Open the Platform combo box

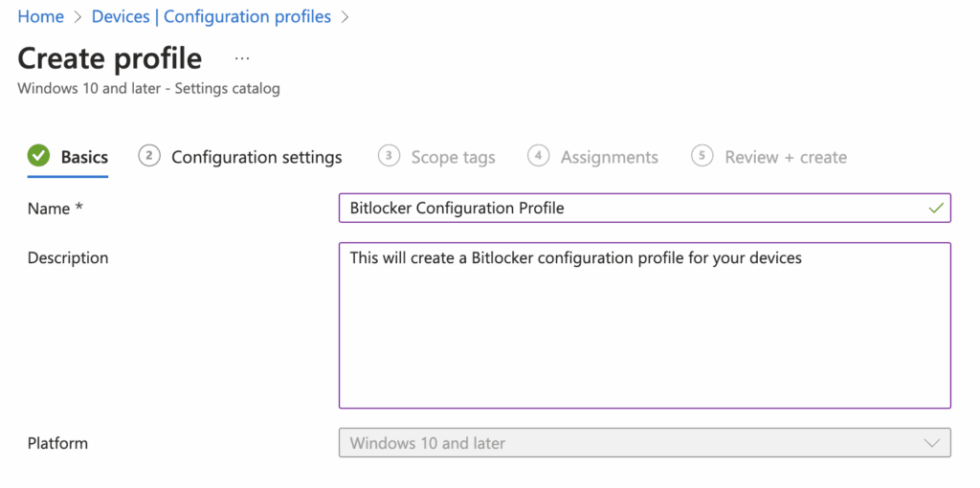(632, 443)
